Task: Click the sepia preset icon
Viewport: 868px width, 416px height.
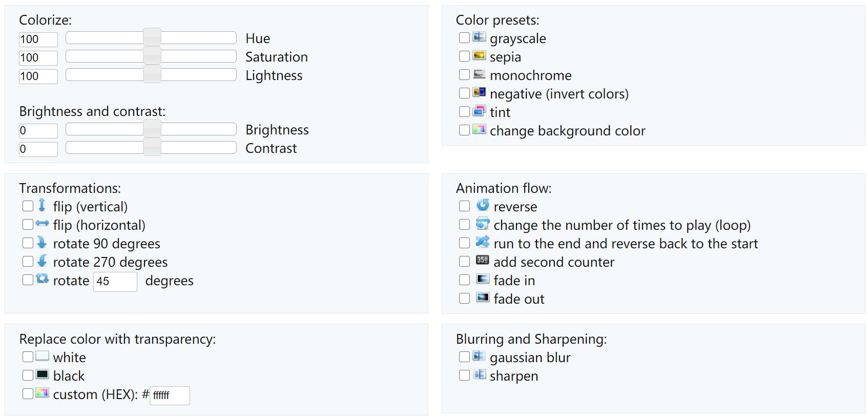Action: point(479,55)
